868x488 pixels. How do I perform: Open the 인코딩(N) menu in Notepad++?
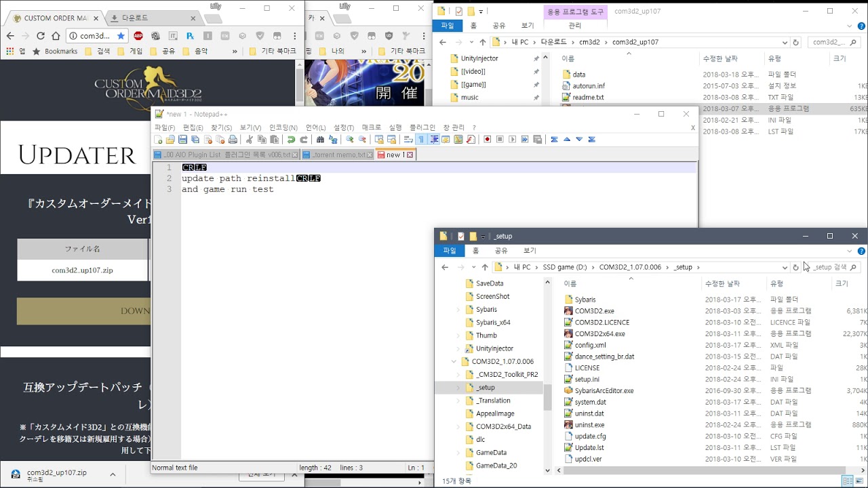(x=283, y=127)
